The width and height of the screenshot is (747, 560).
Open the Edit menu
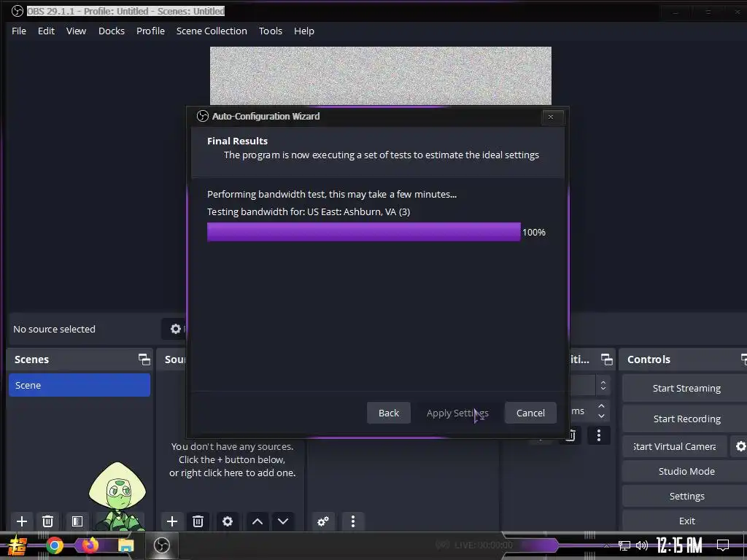coord(46,31)
